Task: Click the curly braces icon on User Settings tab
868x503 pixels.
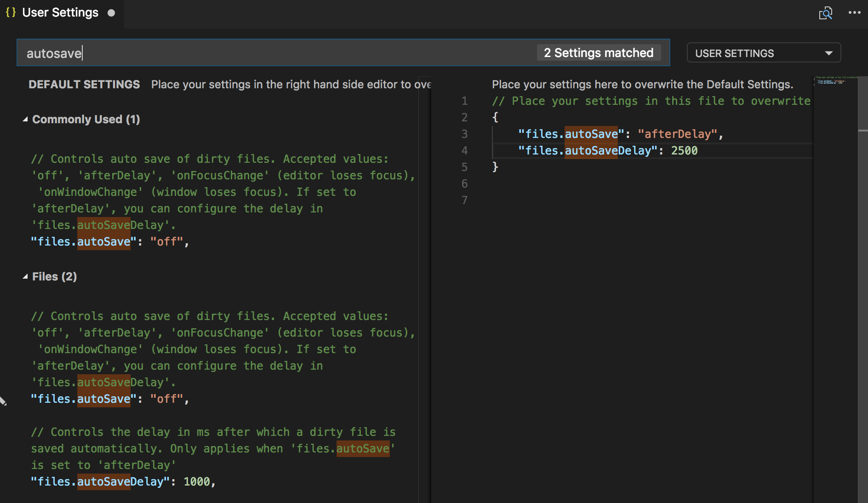Action: coord(10,12)
